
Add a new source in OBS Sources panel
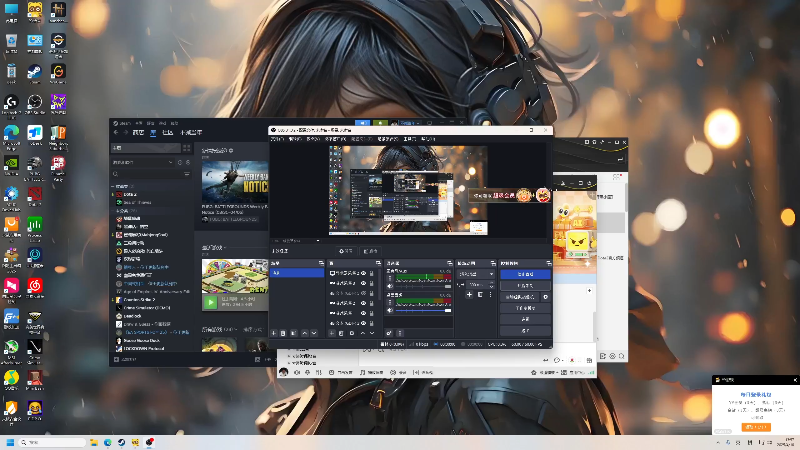(x=332, y=333)
